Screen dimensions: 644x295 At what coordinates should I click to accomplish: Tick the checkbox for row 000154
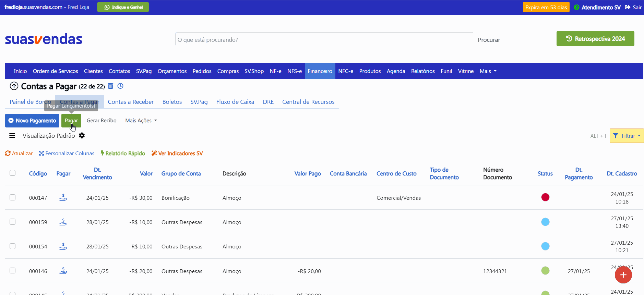tap(13, 246)
